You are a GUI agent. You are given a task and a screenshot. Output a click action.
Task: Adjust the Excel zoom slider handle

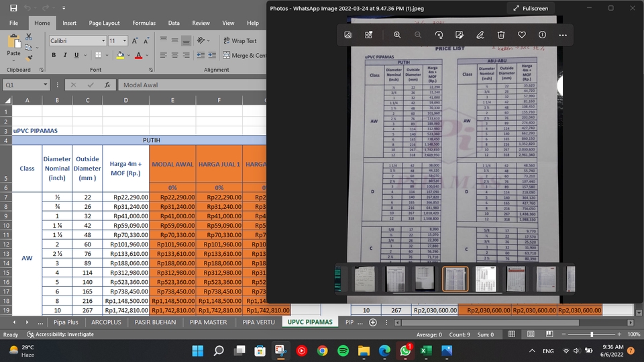[592, 334]
